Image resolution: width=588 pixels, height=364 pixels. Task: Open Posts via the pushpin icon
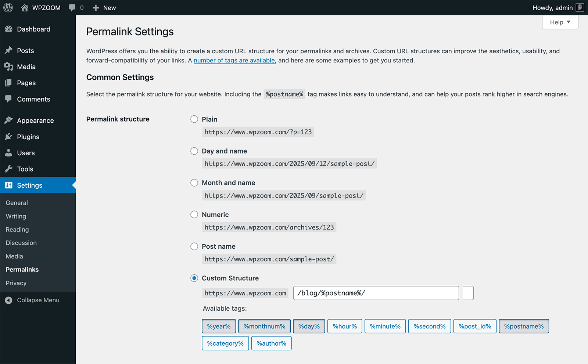9,51
